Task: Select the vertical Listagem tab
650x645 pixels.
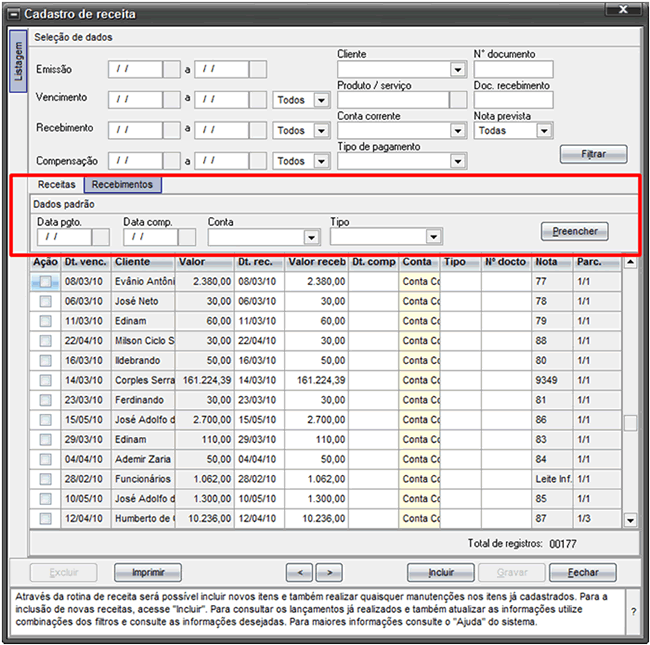Action: (18, 61)
